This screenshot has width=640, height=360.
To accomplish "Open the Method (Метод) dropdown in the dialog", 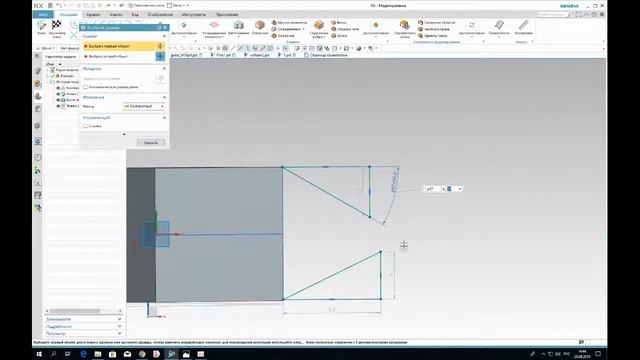I will [144, 106].
